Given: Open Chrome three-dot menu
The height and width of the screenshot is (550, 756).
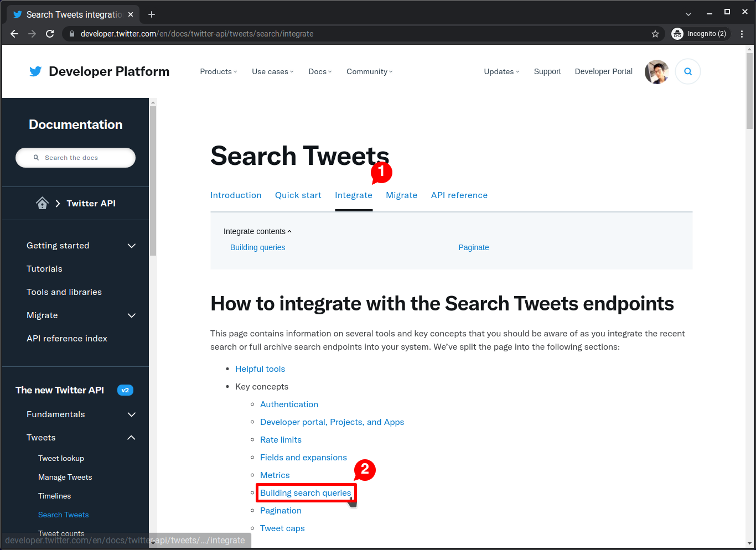Looking at the screenshot, I should tap(742, 34).
